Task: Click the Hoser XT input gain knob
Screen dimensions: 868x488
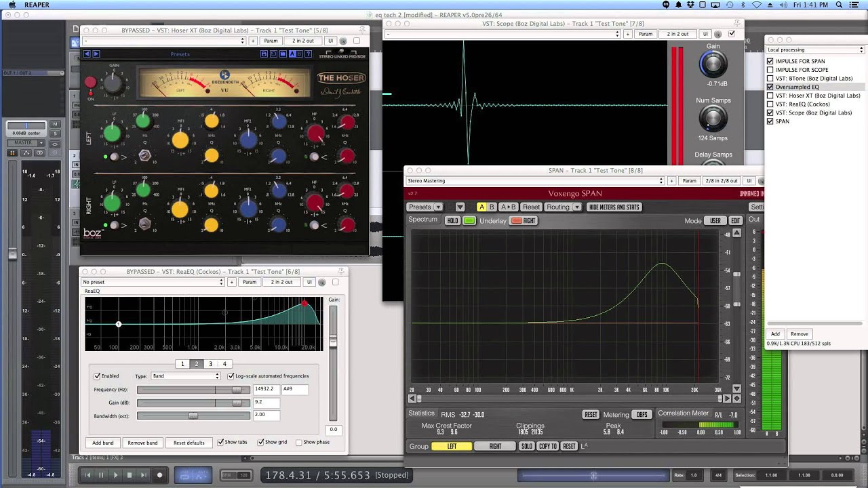Action: pos(114,83)
